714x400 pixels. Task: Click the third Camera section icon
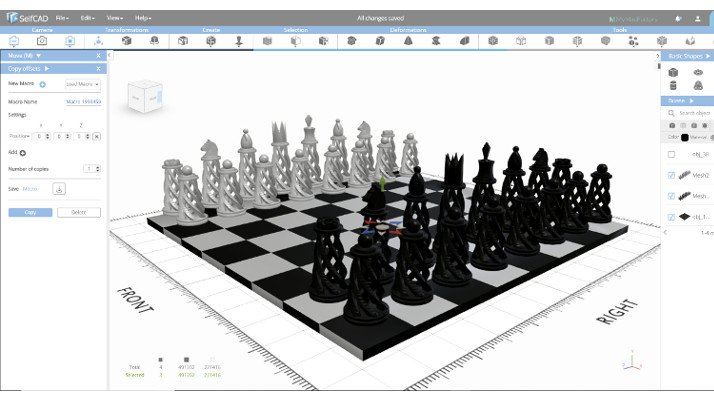(x=70, y=41)
